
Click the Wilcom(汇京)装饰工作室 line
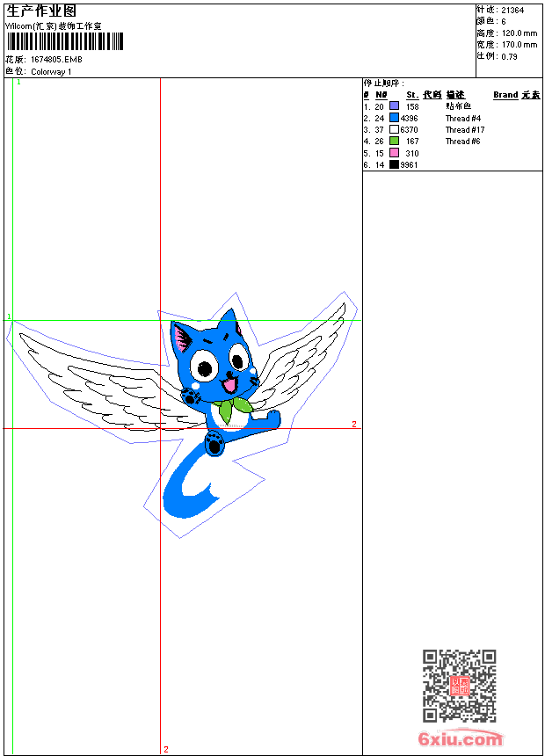click(x=54, y=26)
